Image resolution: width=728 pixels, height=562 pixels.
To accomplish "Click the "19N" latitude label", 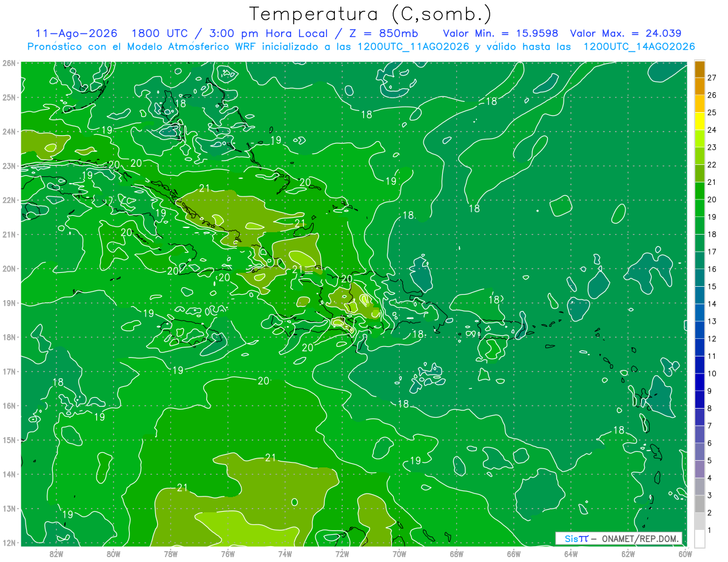I will pyautogui.click(x=10, y=303).
